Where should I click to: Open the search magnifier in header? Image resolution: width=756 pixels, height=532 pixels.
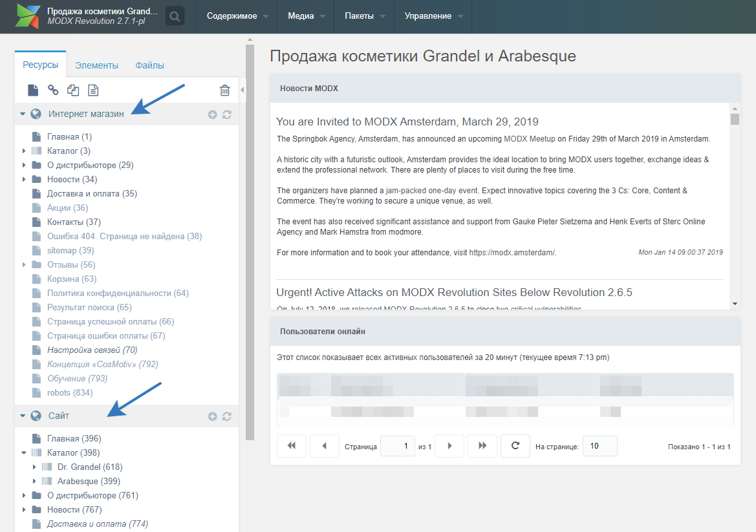pos(175,16)
